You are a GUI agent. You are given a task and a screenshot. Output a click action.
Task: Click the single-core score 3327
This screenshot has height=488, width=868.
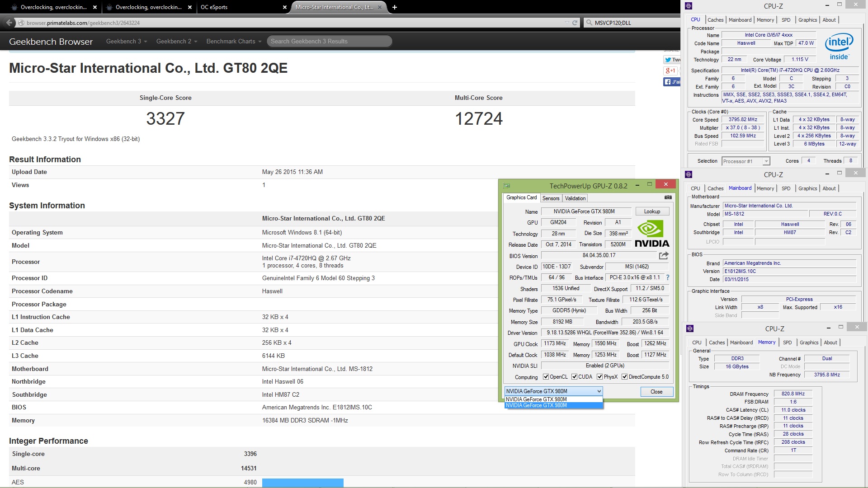(x=165, y=118)
